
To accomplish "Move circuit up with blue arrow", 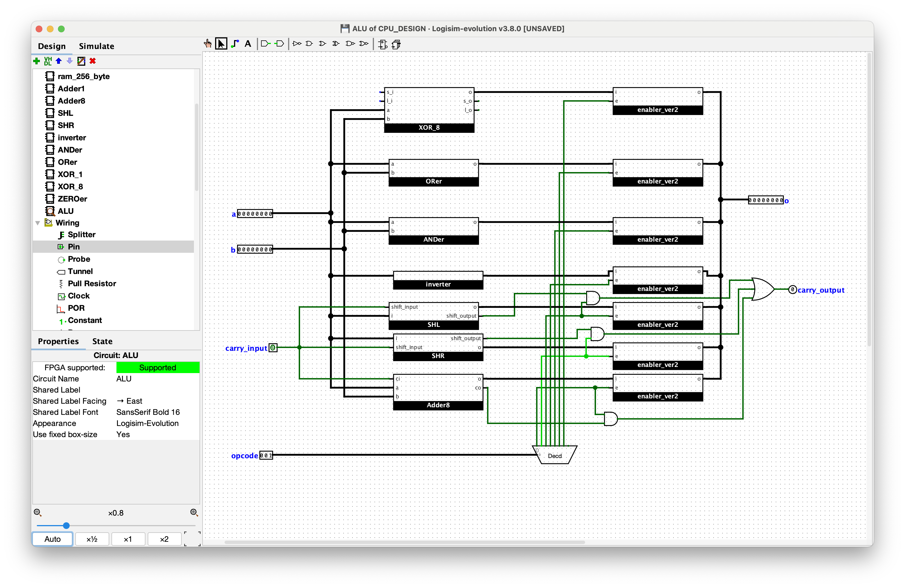I will 59,61.
